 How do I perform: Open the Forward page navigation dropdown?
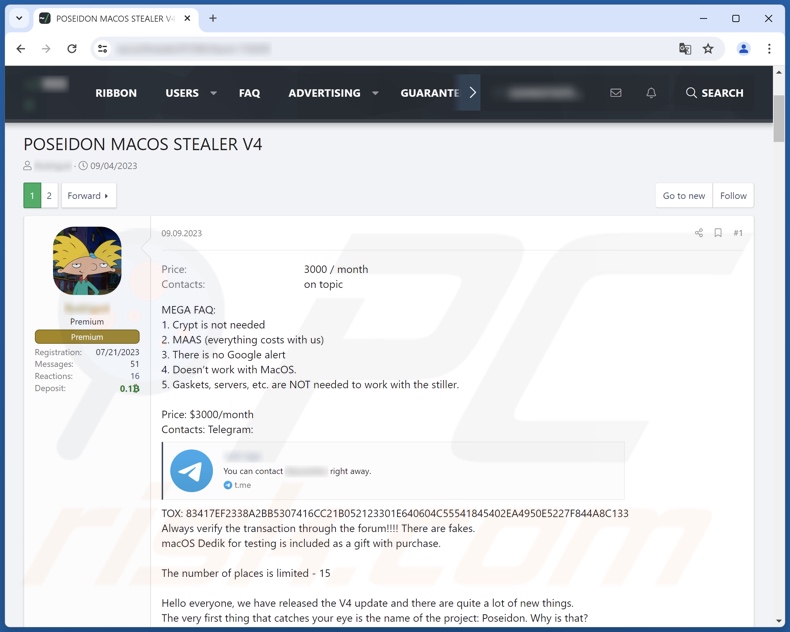pyautogui.click(x=89, y=196)
